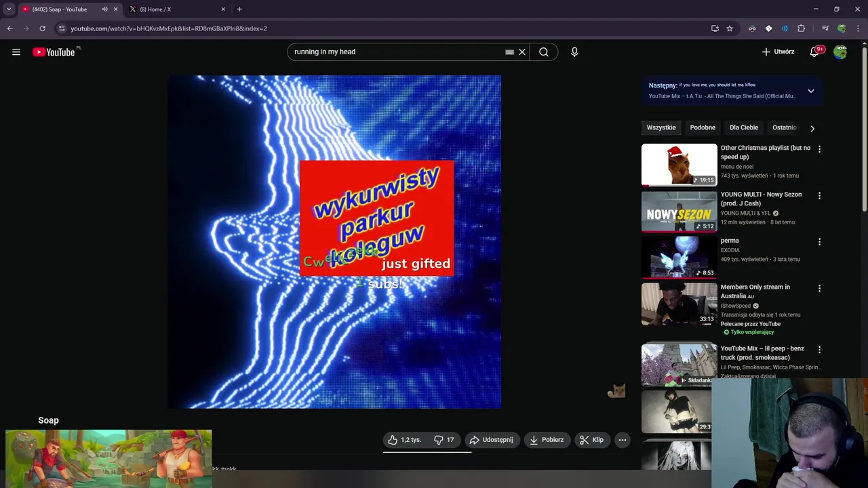Viewport: 868px width, 488px height.
Task: Open options for lil peep YouTube Mix
Action: pyautogui.click(x=819, y=350)
